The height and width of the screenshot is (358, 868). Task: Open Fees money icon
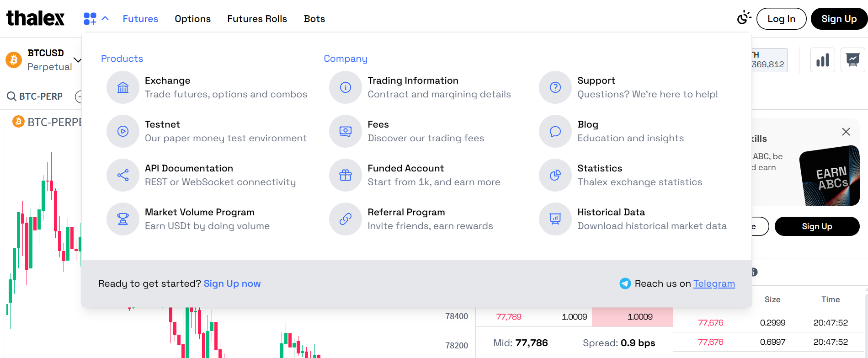click(x=346, y=131)
